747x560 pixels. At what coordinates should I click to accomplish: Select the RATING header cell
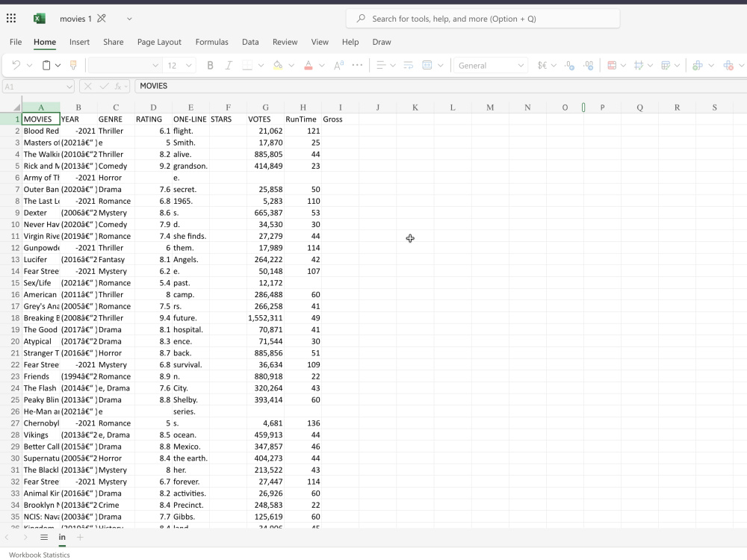point(153,119)
